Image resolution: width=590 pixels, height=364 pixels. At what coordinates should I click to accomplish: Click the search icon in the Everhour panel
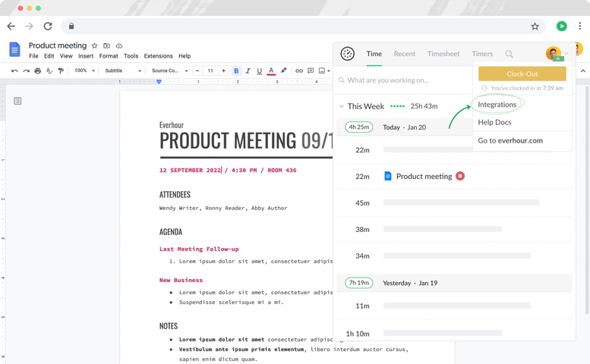509,54
